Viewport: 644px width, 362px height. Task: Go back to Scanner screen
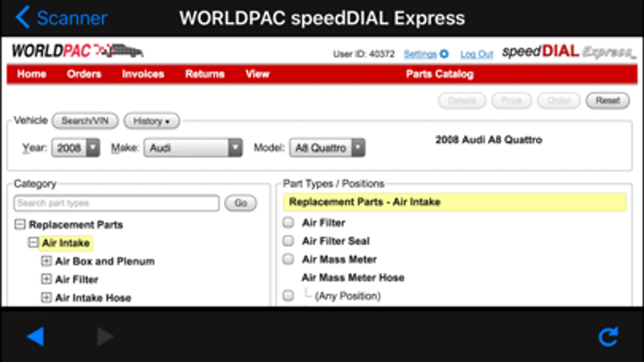[61, 18]
